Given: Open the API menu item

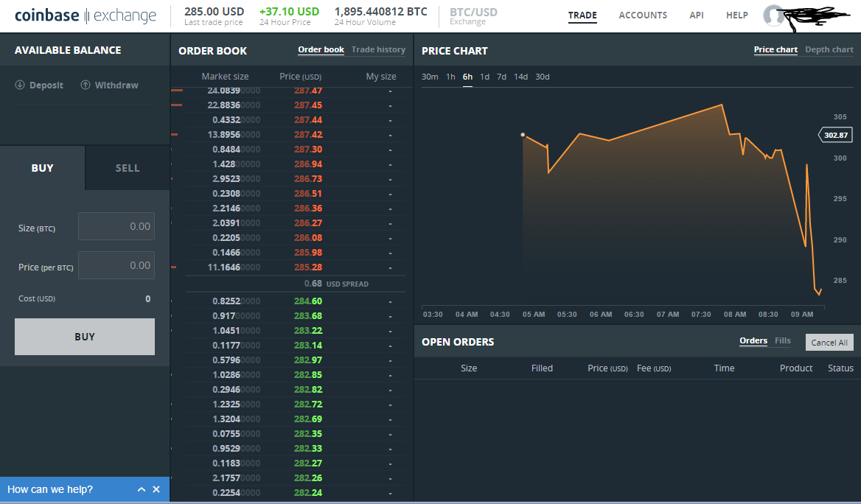Looking at the screenshot, I should tap(697, 15).
